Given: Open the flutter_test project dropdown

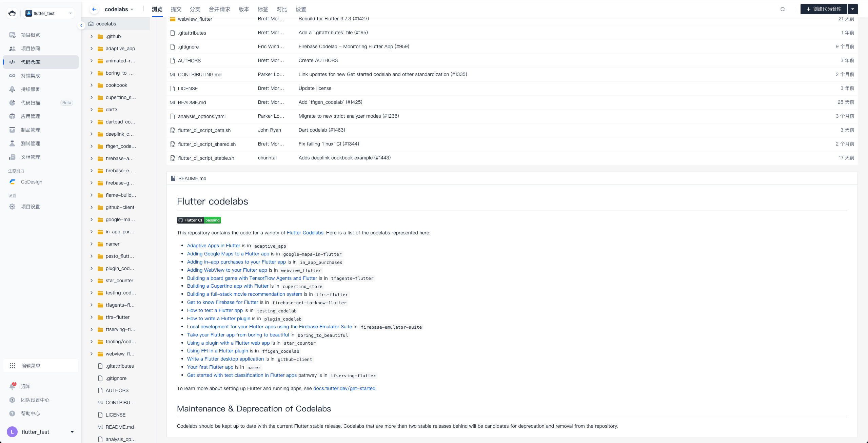Looking at the screenshot, I should (x=50, y=13).
